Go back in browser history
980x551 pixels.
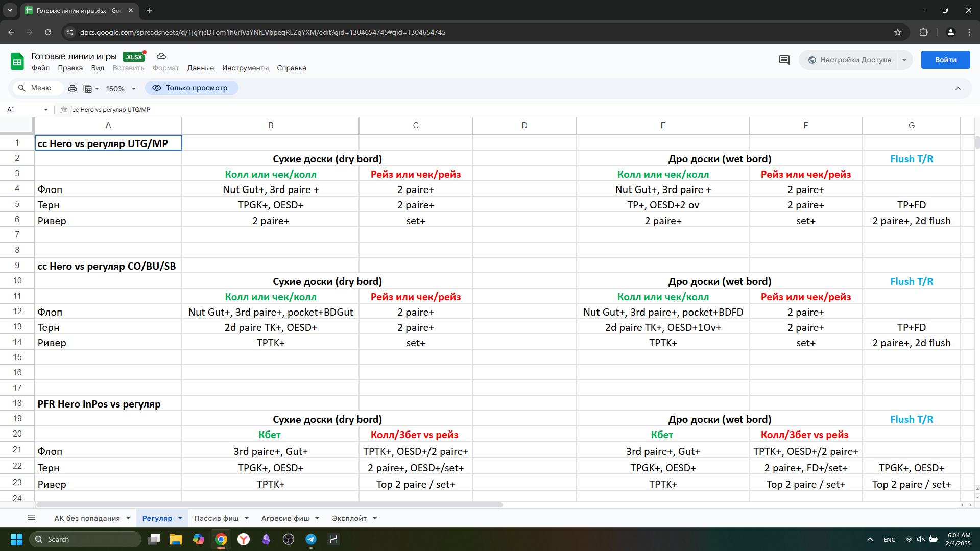[11, 32]
